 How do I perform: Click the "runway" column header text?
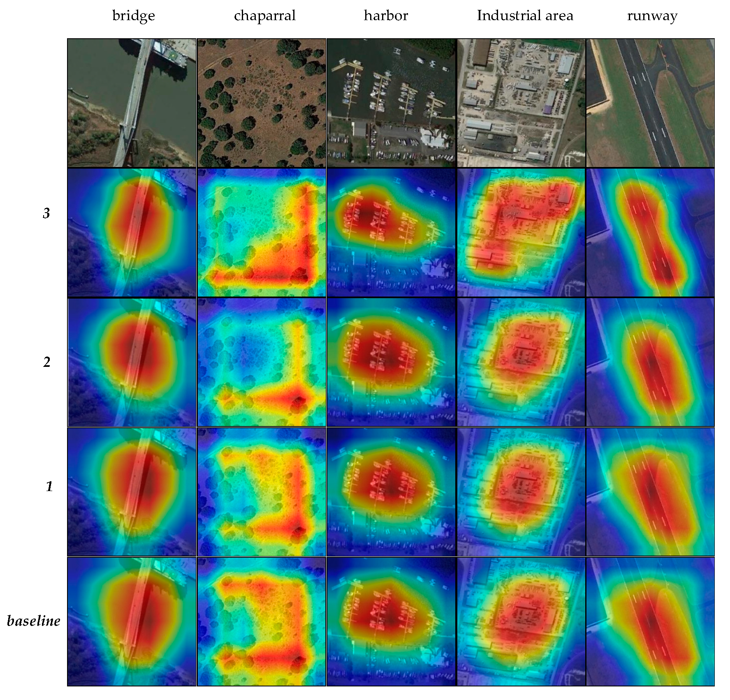[652, 16]
